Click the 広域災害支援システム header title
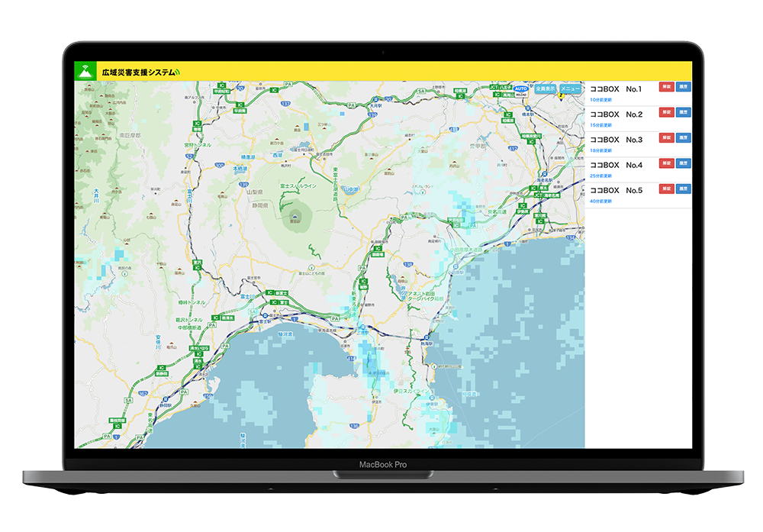Image resolution: width=763 pixels, height=532 pixels. [x=139, y=73]
